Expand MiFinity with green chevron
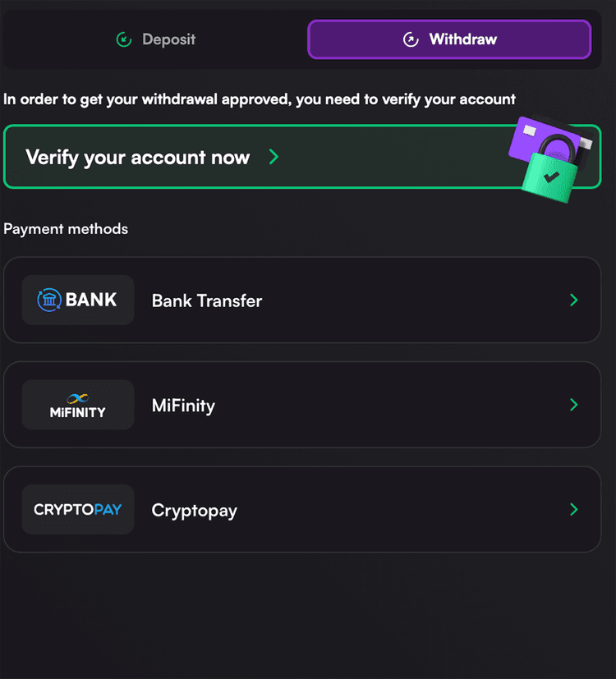The height and width of the screenshot is (679, 616). coord(574,405)
